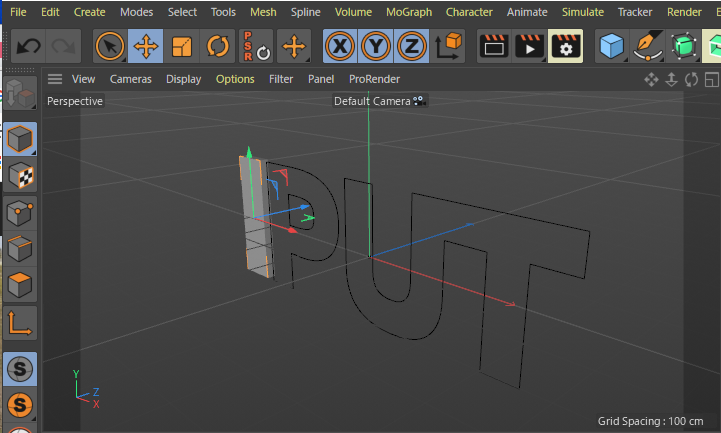Viewport: 721px width, 433px height.
Task: Switch to Polygons mode in left sidebar
Action: coord(20,285)
